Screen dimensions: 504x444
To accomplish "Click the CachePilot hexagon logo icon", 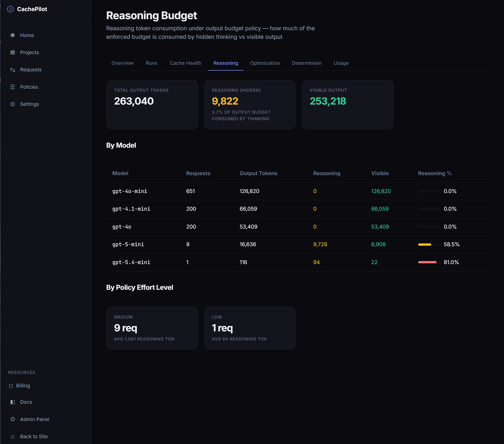I will pyautogui.click(x=10, y=9).
